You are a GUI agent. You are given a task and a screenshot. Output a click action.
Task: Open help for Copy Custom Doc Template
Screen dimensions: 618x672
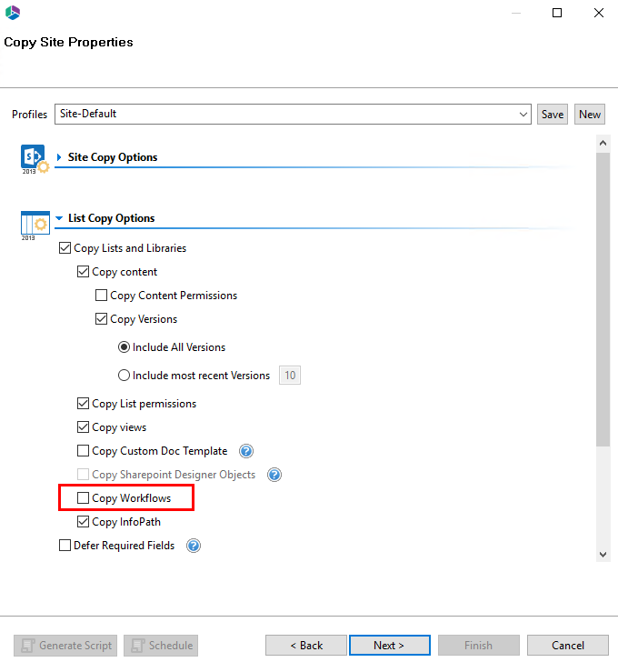click(x=245, y=451)
